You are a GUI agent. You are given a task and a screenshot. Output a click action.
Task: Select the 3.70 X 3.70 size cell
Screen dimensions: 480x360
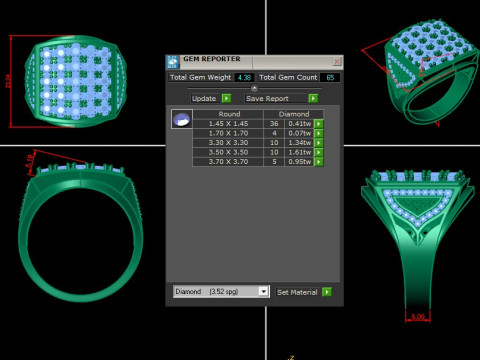coord(228,162)
